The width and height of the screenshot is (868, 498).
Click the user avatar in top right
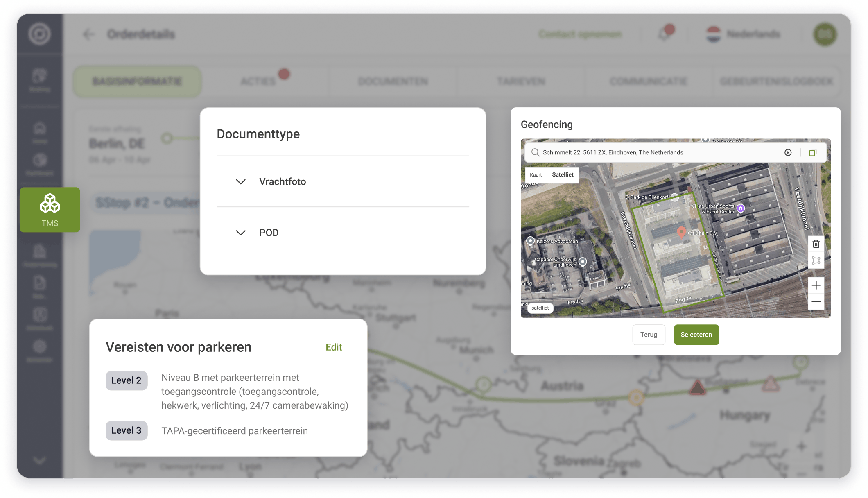(825, 34)
